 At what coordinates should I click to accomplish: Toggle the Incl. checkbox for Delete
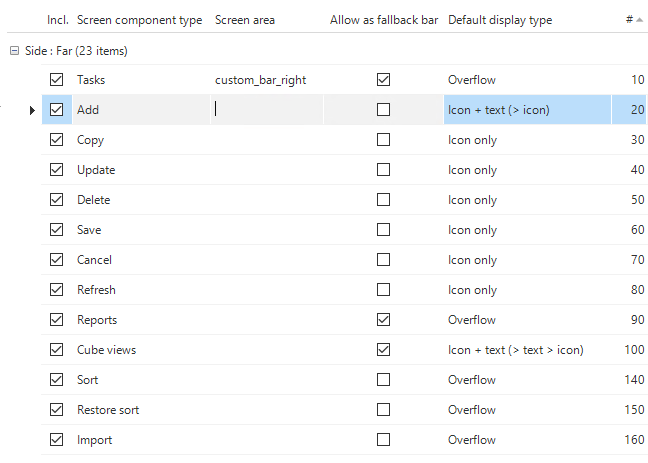[x=57, y=200]
